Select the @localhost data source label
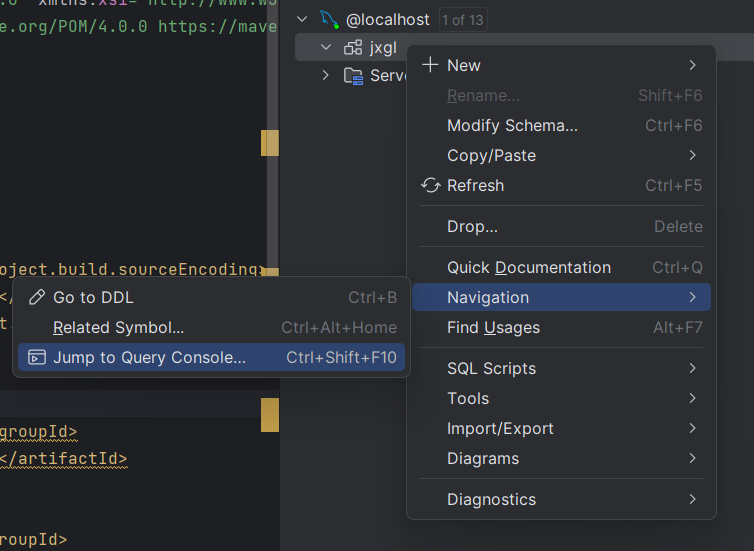Viewport: 754px width, 551px height. (x=388, y=20)
